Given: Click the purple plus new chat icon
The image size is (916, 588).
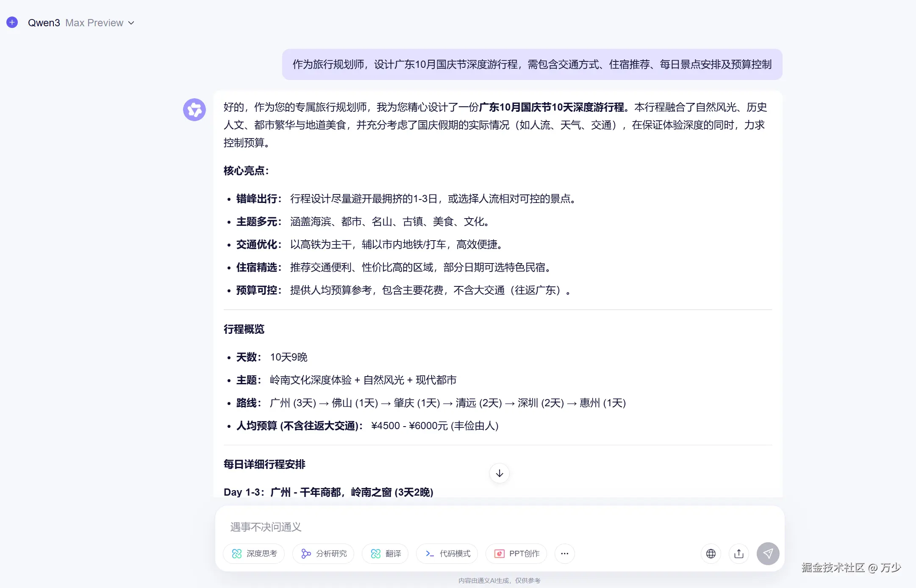Looking at the screenshot, I should point(12,22).
